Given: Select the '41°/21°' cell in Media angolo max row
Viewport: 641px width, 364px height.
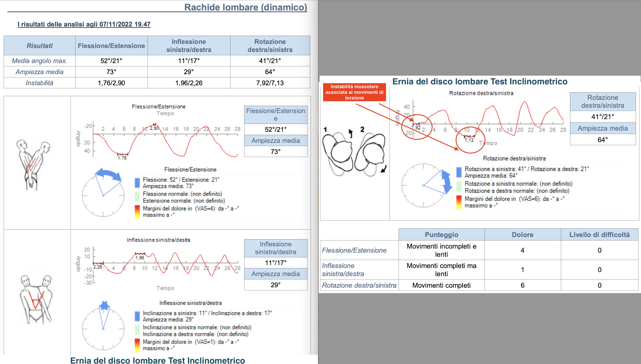Looking at the screenshot, I should (x=270, y=61).
